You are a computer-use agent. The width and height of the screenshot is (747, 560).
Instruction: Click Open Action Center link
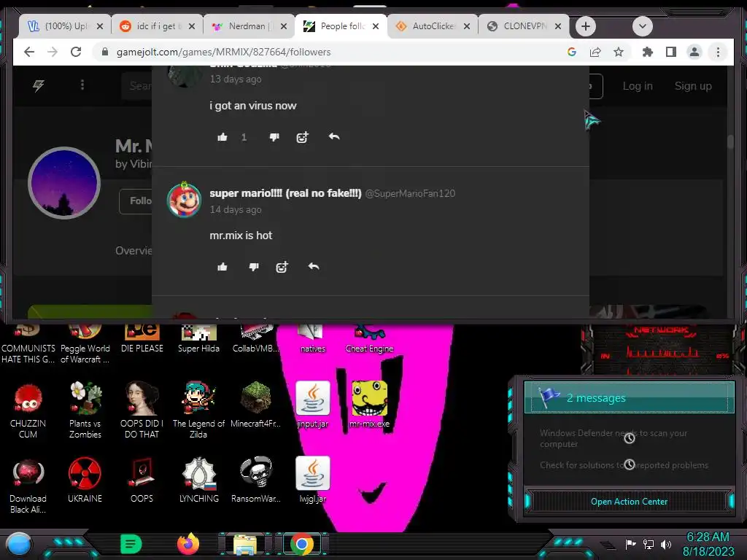[629, 502]
